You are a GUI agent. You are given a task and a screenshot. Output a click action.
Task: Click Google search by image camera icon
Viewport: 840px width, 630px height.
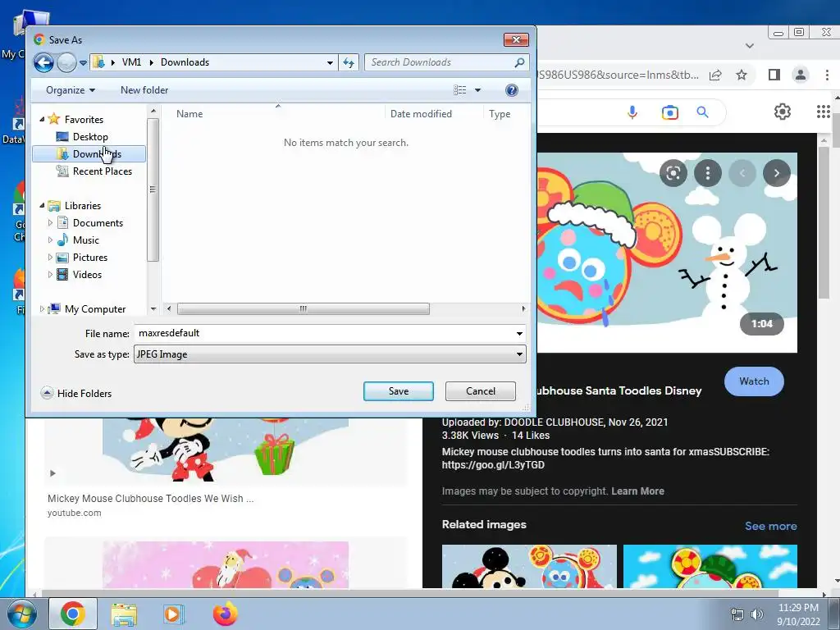click(669, 112)
